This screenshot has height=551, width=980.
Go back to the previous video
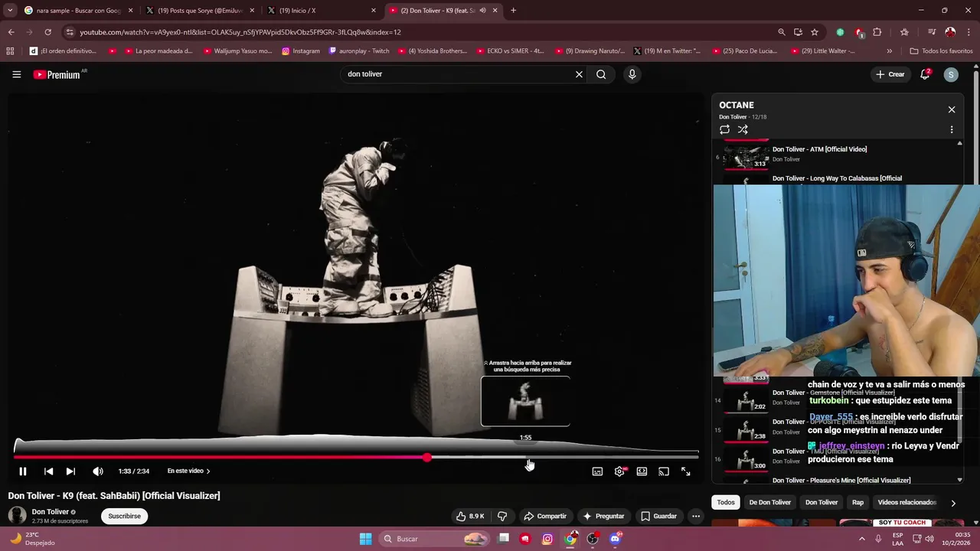[48, 471]
